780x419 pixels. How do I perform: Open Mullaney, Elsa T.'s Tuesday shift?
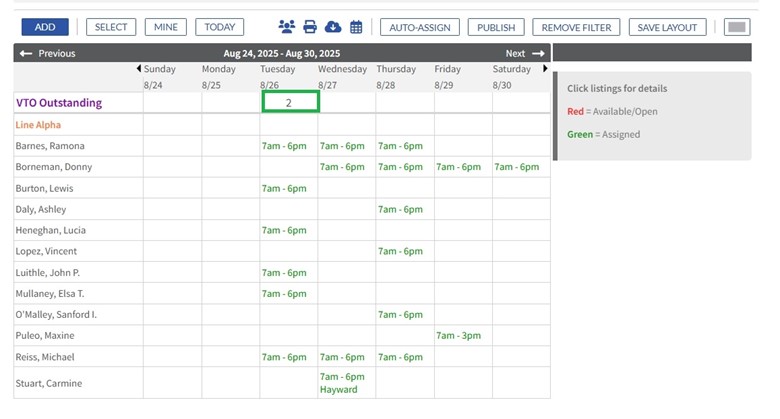click(x=284, y=294)
